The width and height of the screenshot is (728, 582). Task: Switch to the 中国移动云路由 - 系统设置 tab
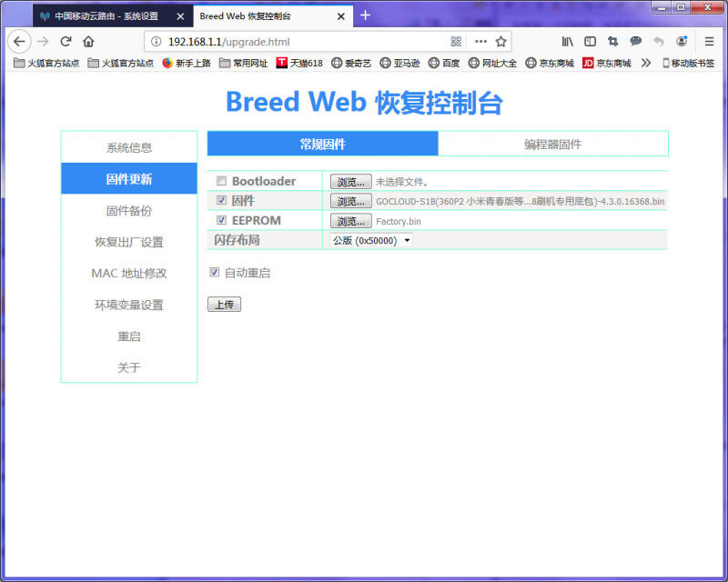[x=112, y=15]
